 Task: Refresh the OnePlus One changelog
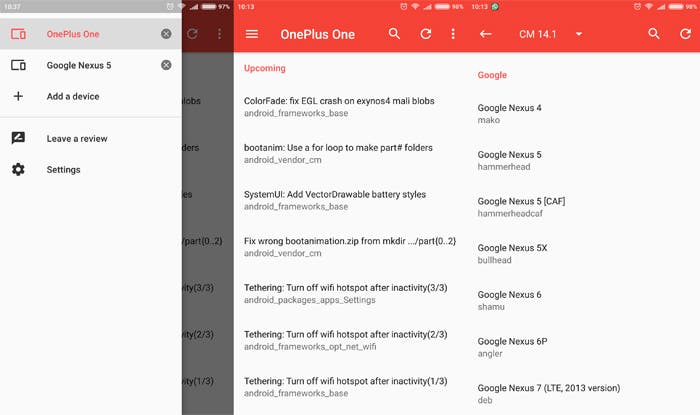point(425,34)
